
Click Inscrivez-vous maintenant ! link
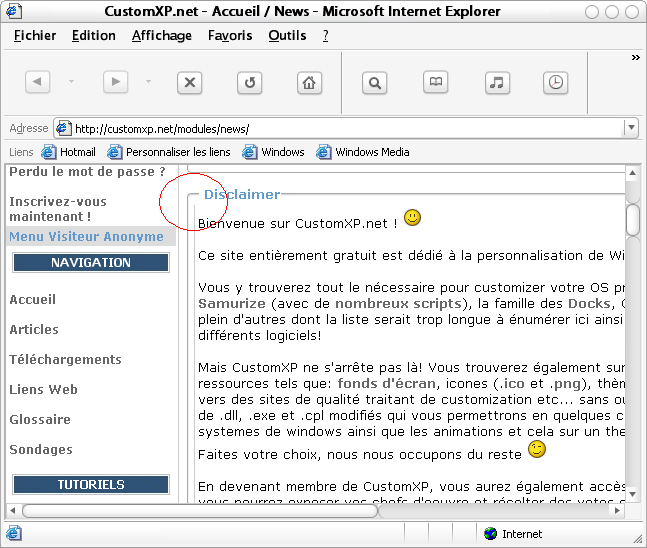pyautogui.click(x=58, y=209)
